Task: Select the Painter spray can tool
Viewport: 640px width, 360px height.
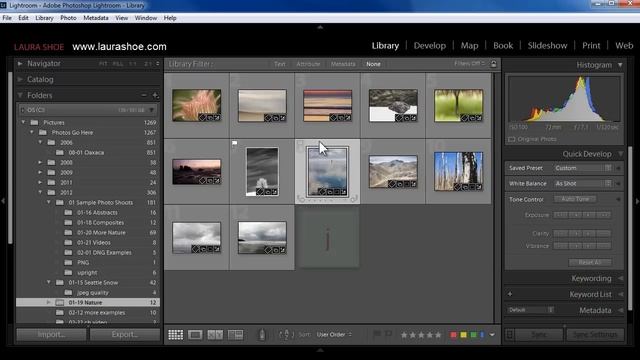Action: [262, 335]
